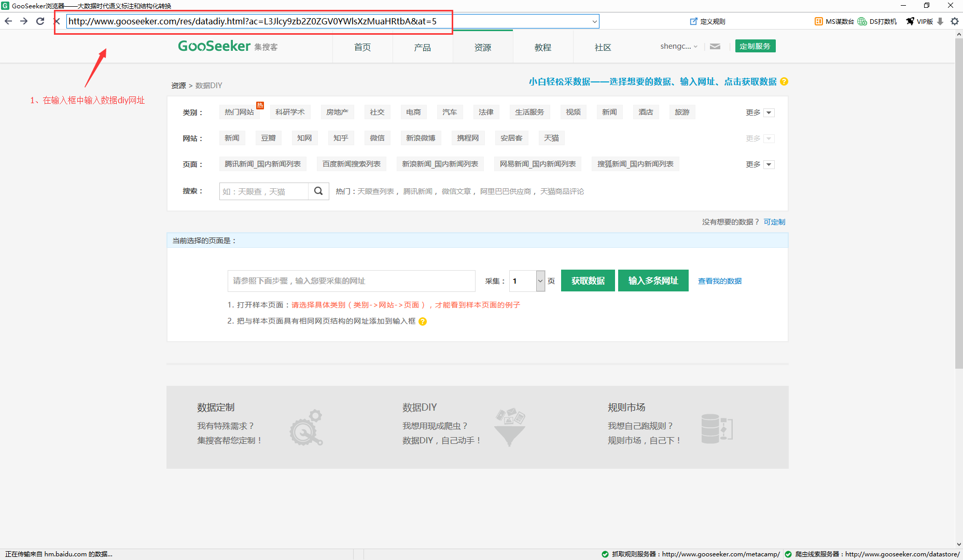Click the 数据定制 gear wrench graphic
963x560 pixels.
click(x=306, y=428)
